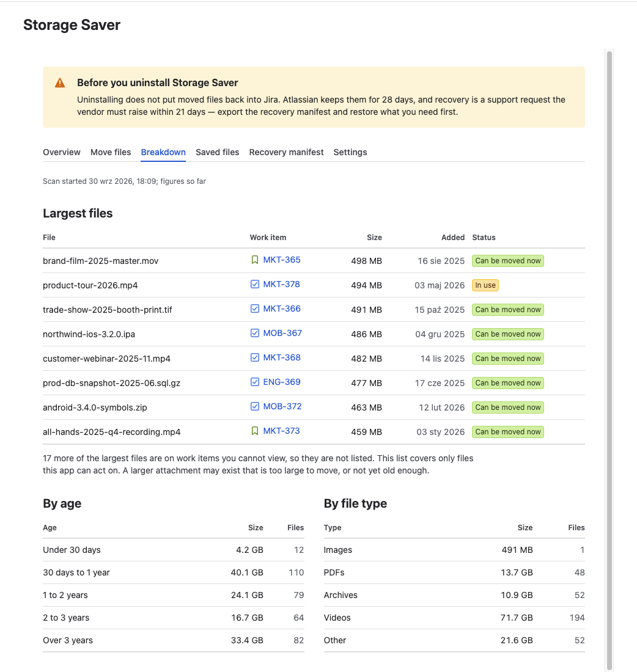Click the 2 to 3 years row
The image size is (637, 672).
[173, 618]
